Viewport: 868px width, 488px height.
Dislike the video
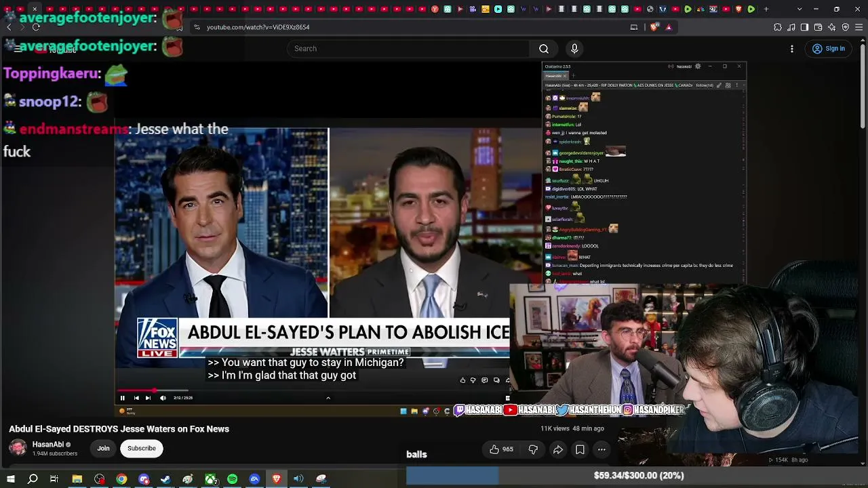click(x=533, y=449)
